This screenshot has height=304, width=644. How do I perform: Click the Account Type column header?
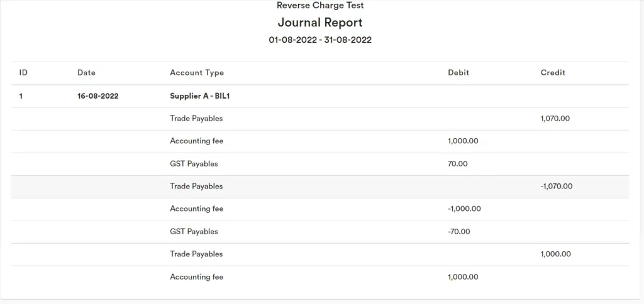[197, 73]
